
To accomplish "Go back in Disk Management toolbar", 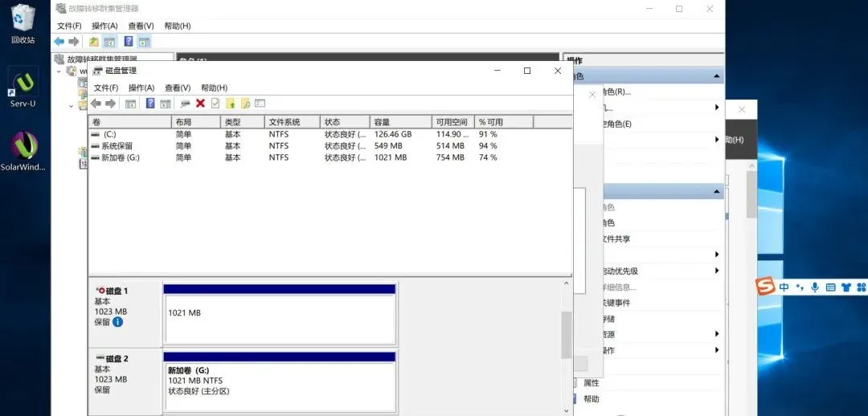I will [x=96, y=104].
